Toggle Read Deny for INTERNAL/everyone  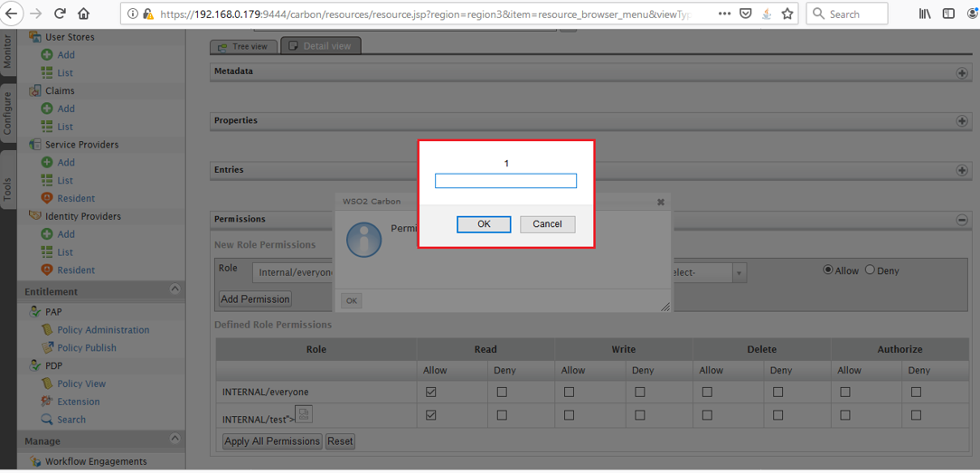(502, 393)
